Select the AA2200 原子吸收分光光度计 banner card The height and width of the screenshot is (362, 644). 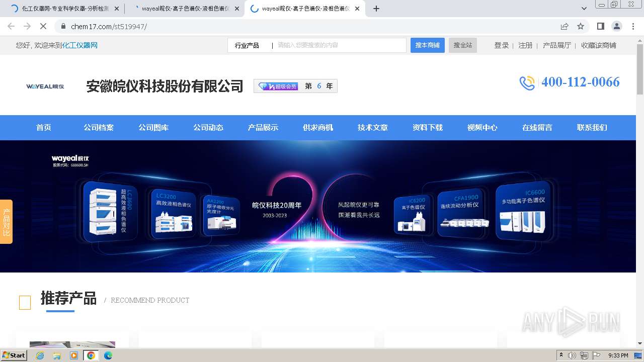tap(221, 215)
